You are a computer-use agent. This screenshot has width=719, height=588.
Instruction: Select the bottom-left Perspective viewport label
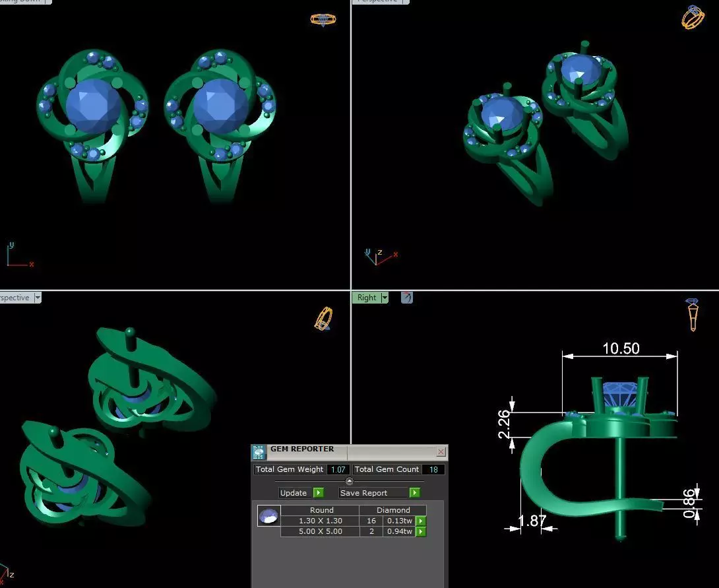pos(16,298)
